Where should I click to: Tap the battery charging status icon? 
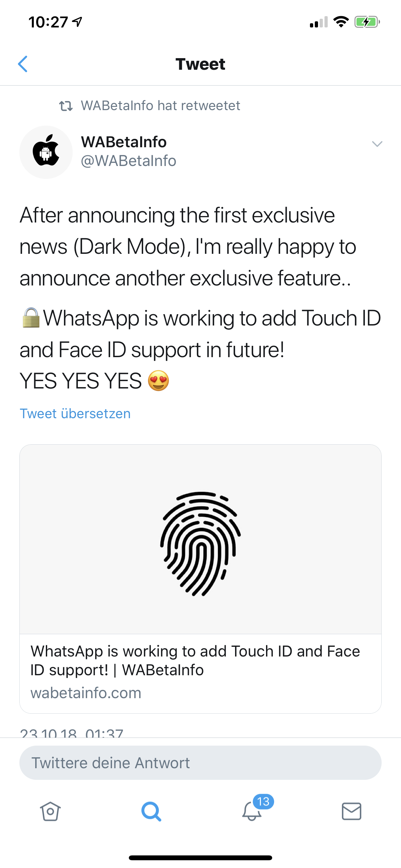tap(367, 22)
